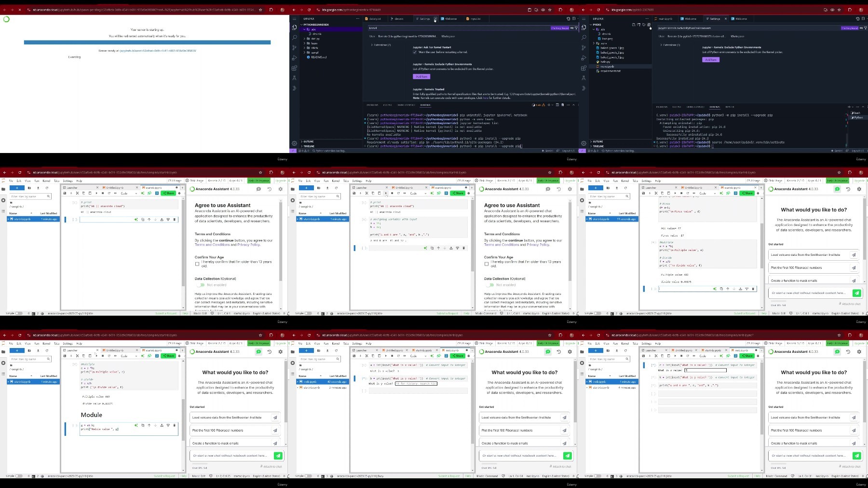Viewport: 868px width, 488px height.
Task: Check older than 13 confirmation in middle-center frame
Action: [x=486, y=264]
